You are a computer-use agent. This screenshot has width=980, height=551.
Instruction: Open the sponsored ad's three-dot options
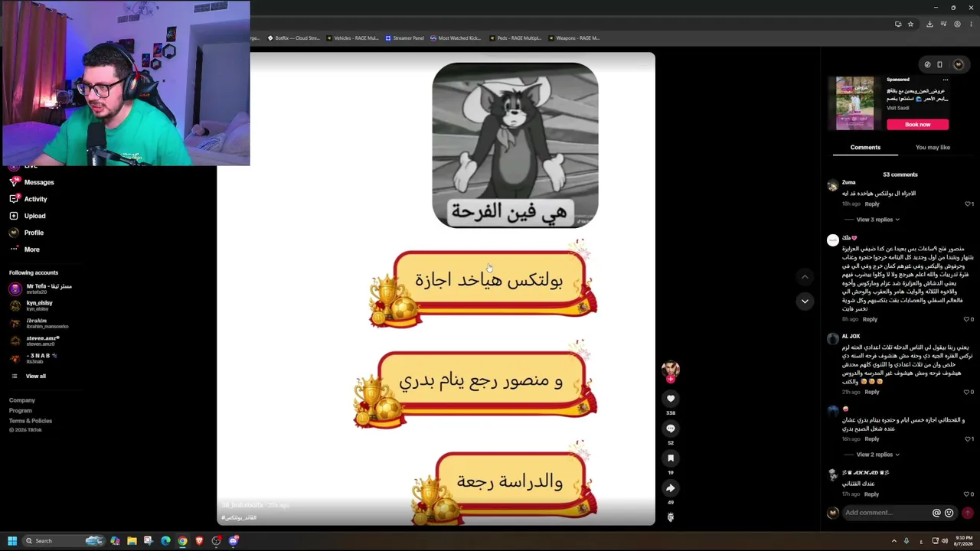[x=946, y=80]
